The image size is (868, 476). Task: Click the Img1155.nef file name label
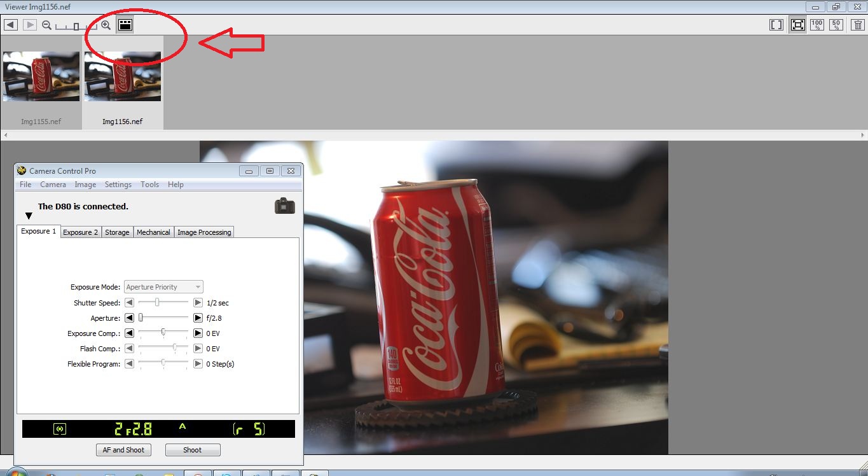[x=41, y=122]
